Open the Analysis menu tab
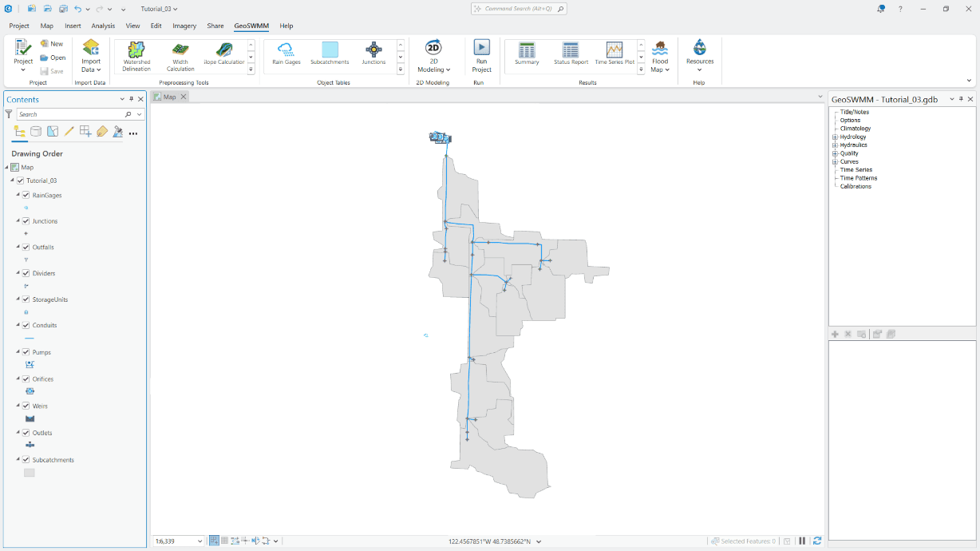 [103, 26]
